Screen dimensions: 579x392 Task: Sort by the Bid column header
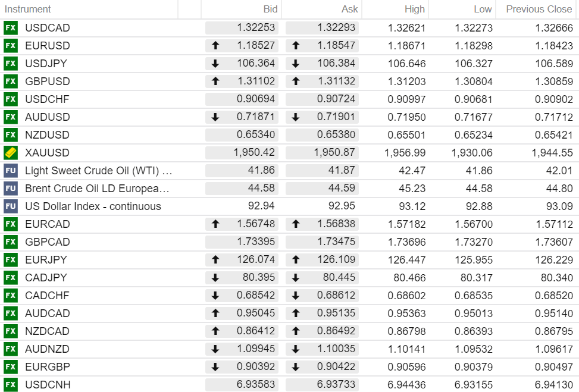[270, 9]
